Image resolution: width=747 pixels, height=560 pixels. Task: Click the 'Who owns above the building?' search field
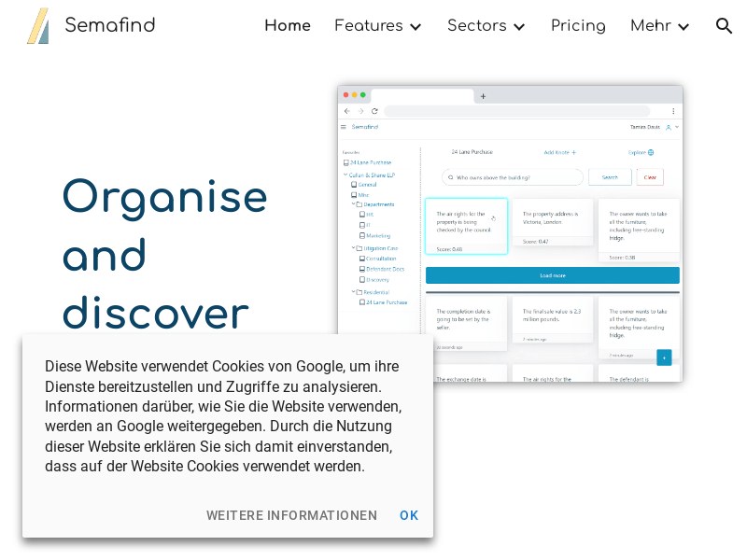click(514, 177)
